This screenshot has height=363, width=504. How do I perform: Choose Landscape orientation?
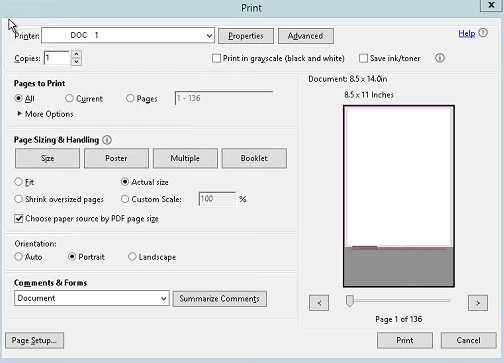(x=132, y=257)
